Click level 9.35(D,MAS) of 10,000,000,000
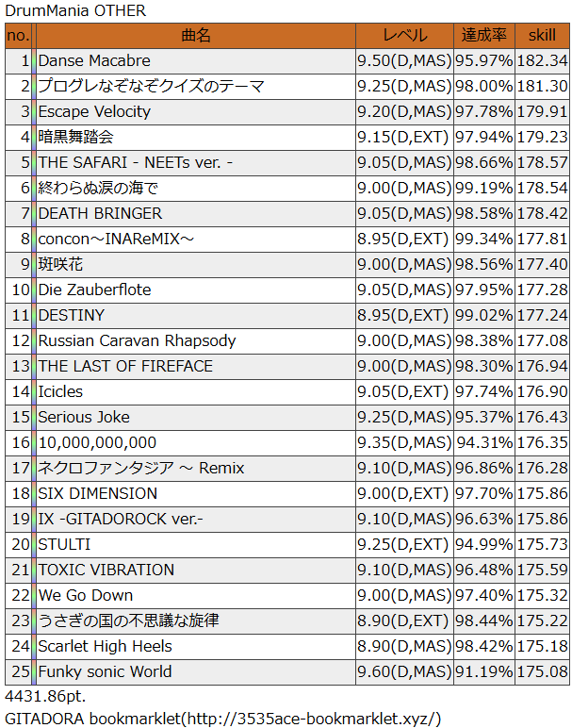The width and height of the screenshot is (572, 728). (404, 443)
